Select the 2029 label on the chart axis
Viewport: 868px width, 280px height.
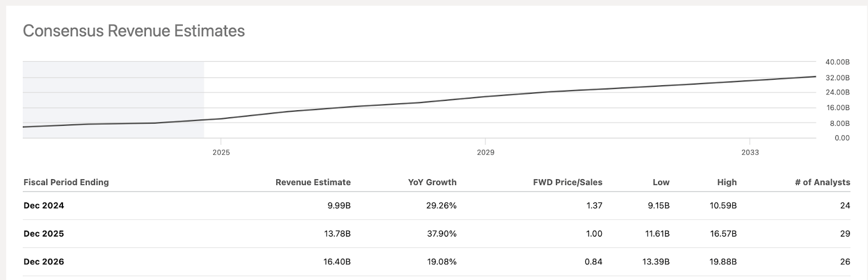pyautogui.click(x=486, y=152)
